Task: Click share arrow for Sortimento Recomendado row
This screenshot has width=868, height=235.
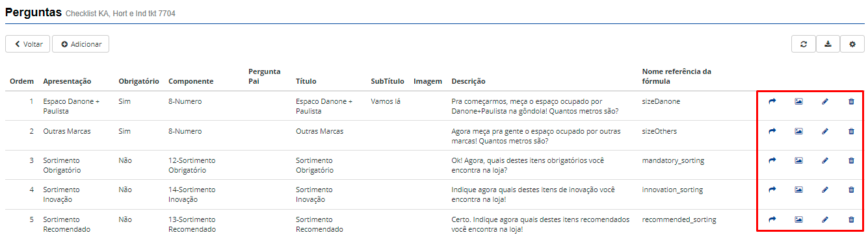Action: pyautogui.click(x=772, y=219)
